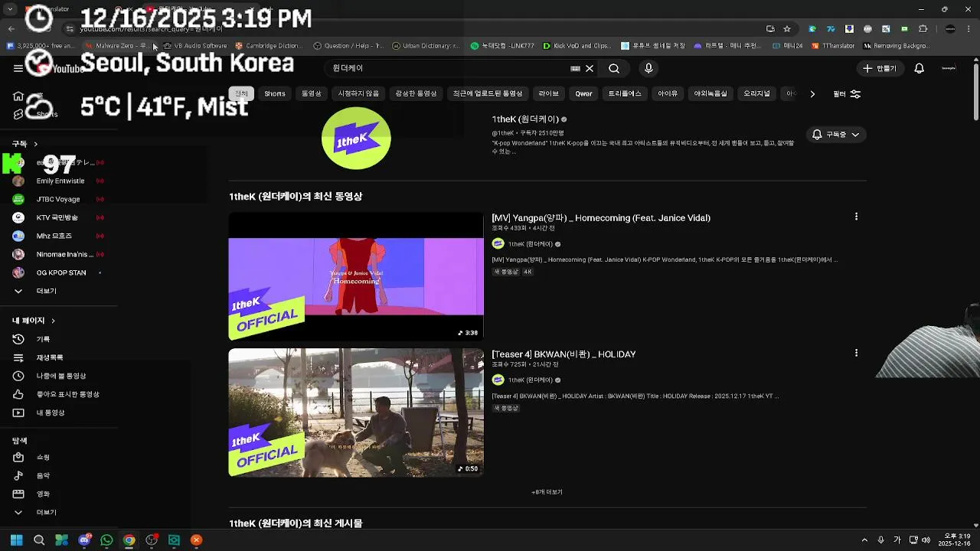Advance filter chips with right arrow
Screen dimensions: 980x551
(812, 94)
